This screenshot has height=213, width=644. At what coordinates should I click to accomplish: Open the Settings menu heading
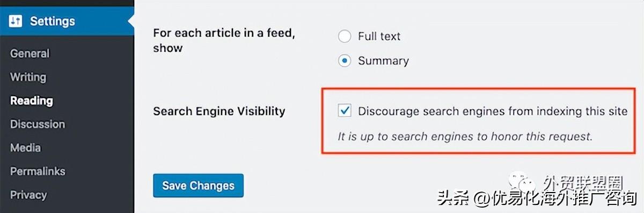point(52,22)
